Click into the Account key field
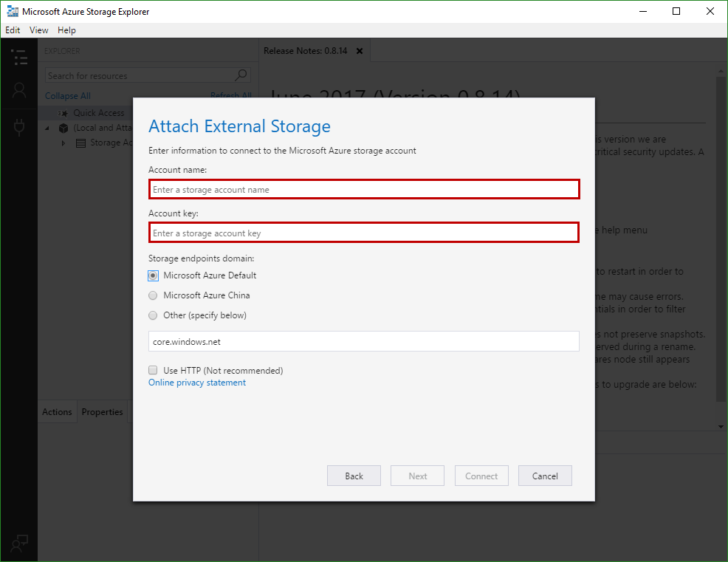728x562 pixels. click(363, 233)
